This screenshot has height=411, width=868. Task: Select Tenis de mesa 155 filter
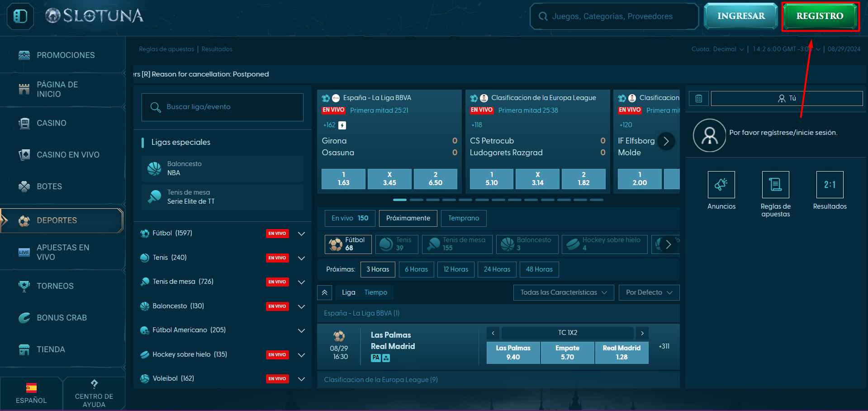click(457, 244)
